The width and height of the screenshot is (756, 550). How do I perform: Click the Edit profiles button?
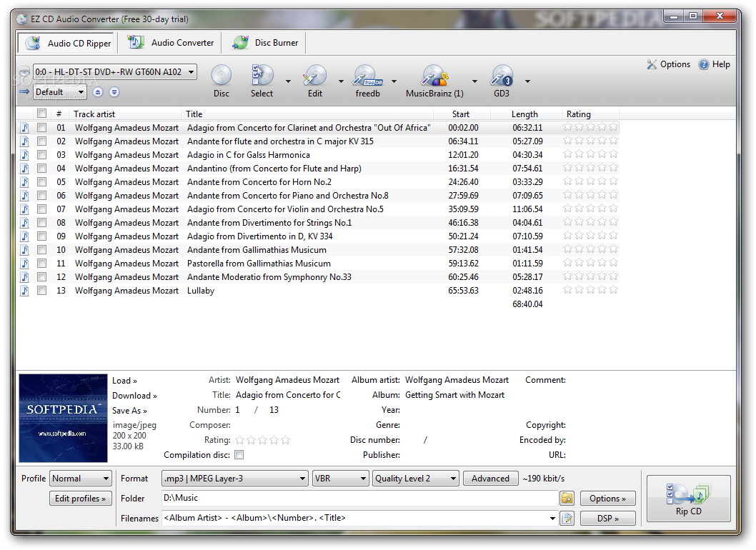pyautogui.click(x=80, y=499)
